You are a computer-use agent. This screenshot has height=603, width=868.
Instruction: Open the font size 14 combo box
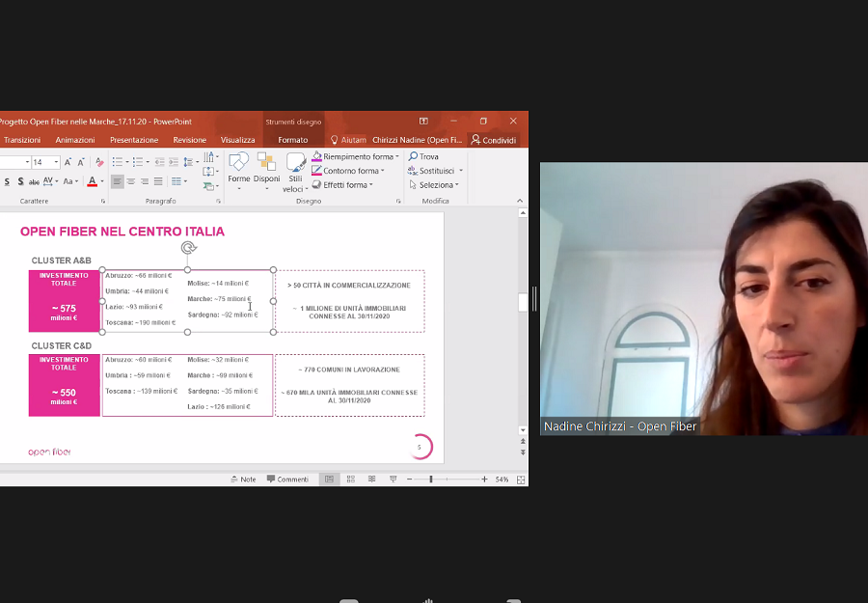tap(45, 162)
